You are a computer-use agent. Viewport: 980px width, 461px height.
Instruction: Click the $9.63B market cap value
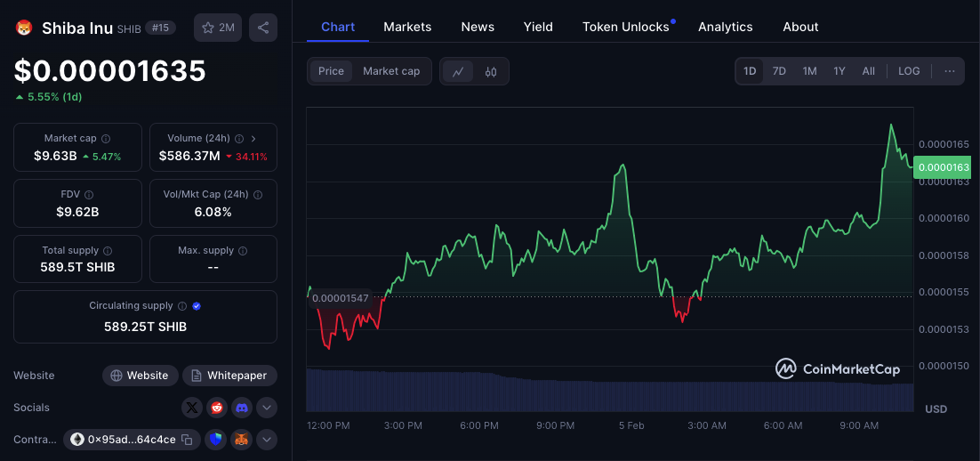point(55,156)
